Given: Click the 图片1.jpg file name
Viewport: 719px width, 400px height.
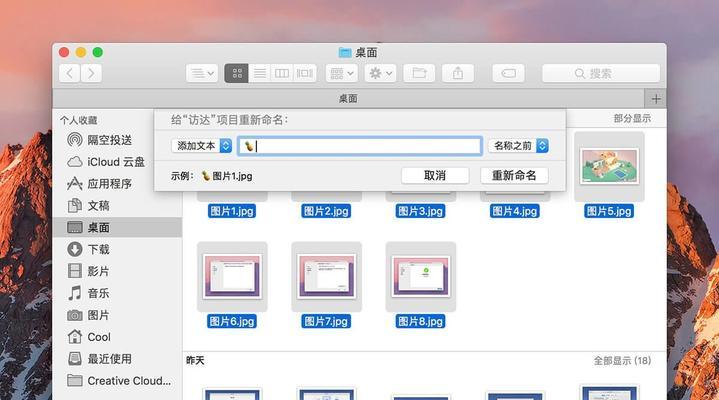Looking at the screenshot, I should [232, 211].
